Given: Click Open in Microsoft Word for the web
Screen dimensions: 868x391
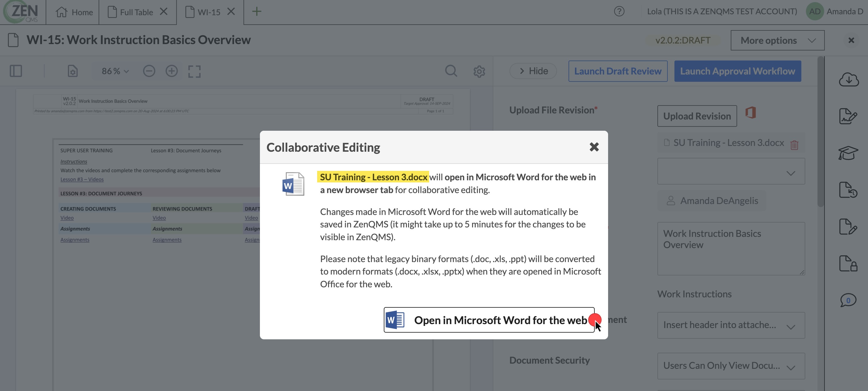Looking at the screenshot, I should 489,320.
